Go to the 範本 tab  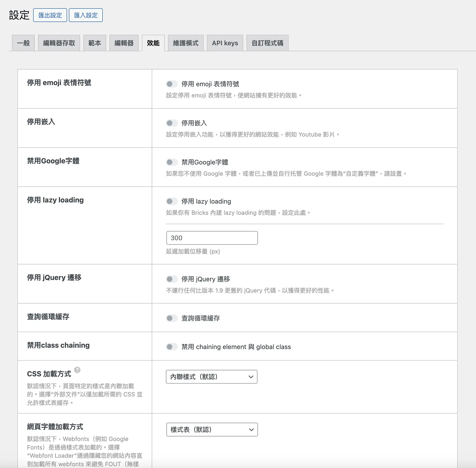coord(95,43)
